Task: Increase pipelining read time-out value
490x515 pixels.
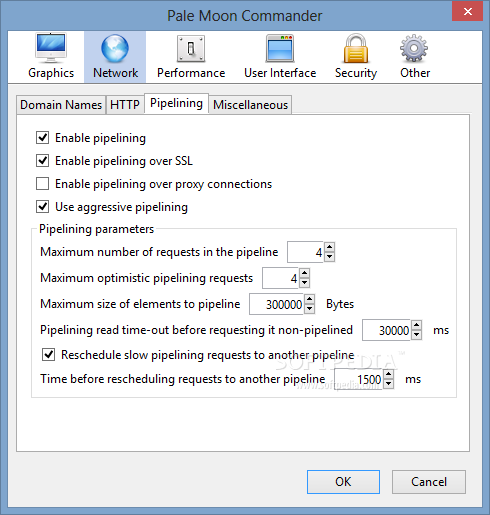Action: coord(417,325)
